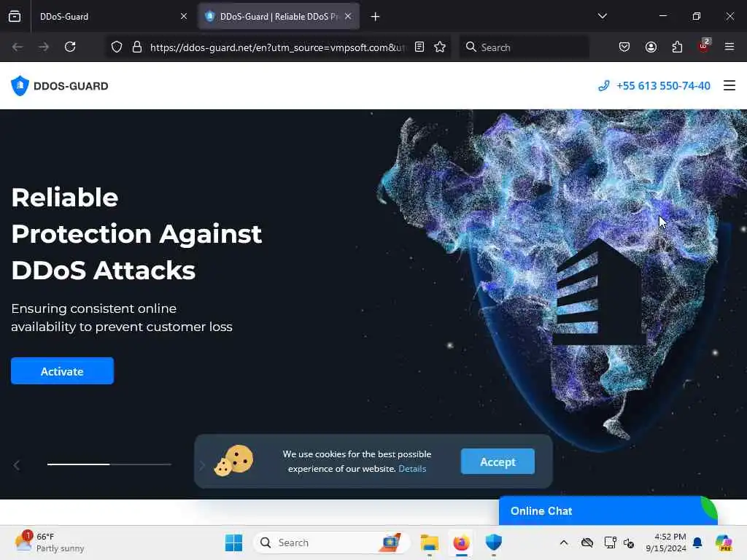Viewport: 747px width, 560px height.
Task: Open uBlock extension icon with badge
Action: [704, 46]
